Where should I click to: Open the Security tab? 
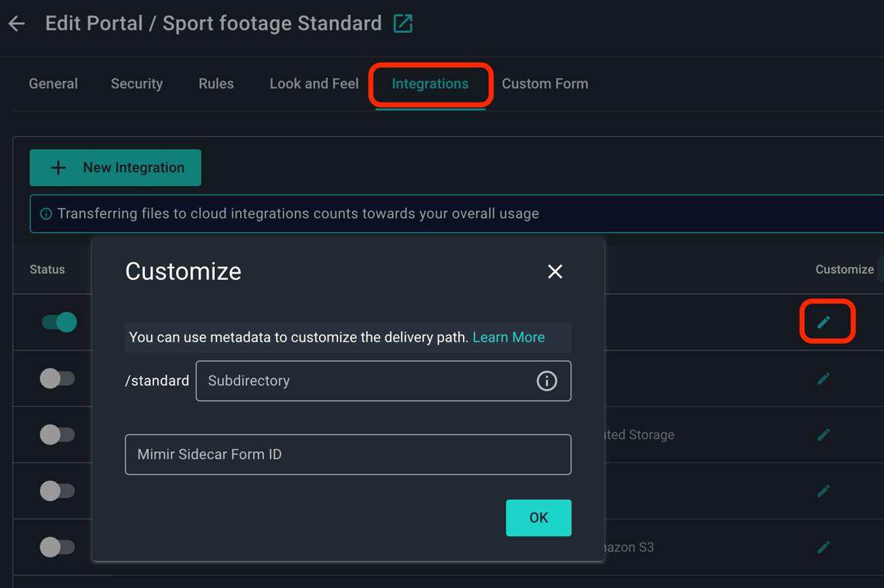(x=136, y=83)
